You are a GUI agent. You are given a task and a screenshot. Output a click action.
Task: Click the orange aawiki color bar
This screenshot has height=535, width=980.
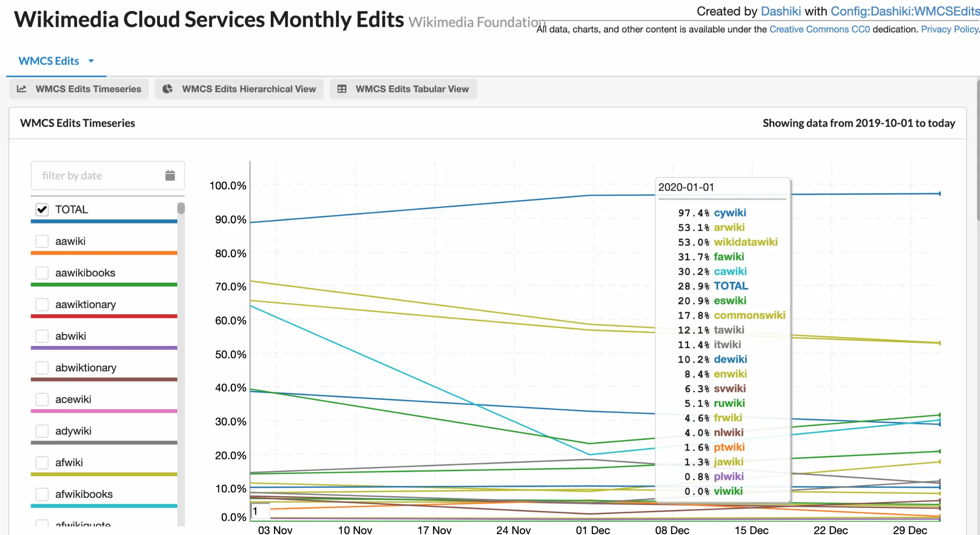104,253
